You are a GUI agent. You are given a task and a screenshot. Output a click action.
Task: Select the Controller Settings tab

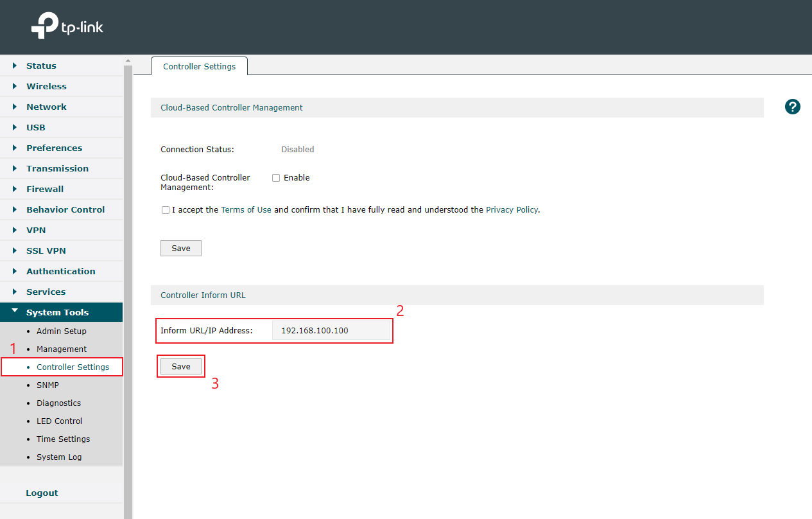coord(199,66)
